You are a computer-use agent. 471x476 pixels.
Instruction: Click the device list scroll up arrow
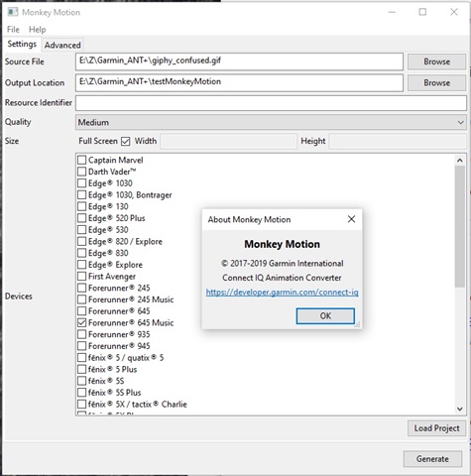460,161
